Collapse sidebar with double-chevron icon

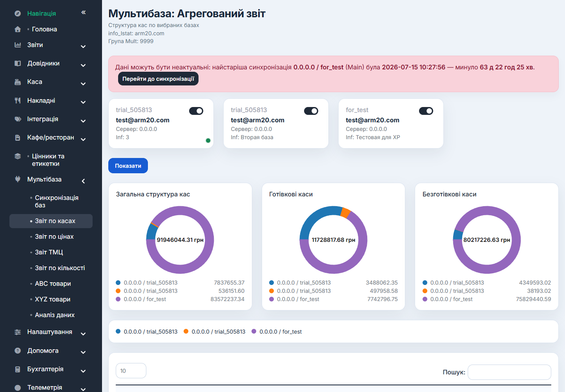coord(84,13)
